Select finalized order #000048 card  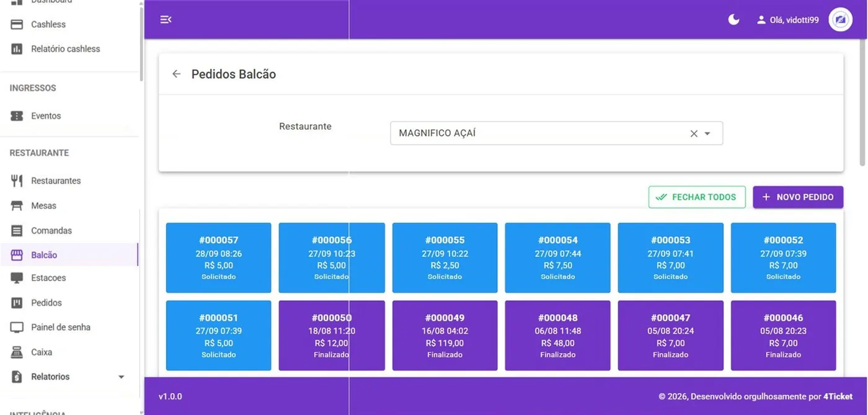(x=558, y=336)
